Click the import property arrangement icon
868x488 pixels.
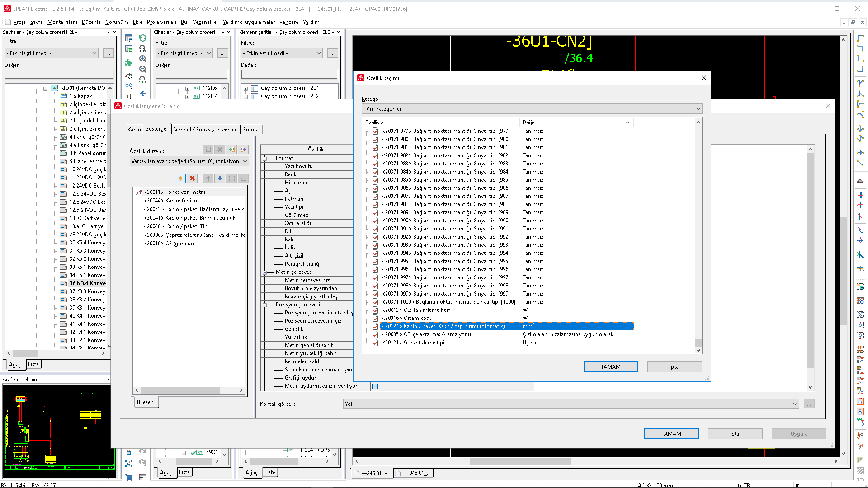click(231, 149)
